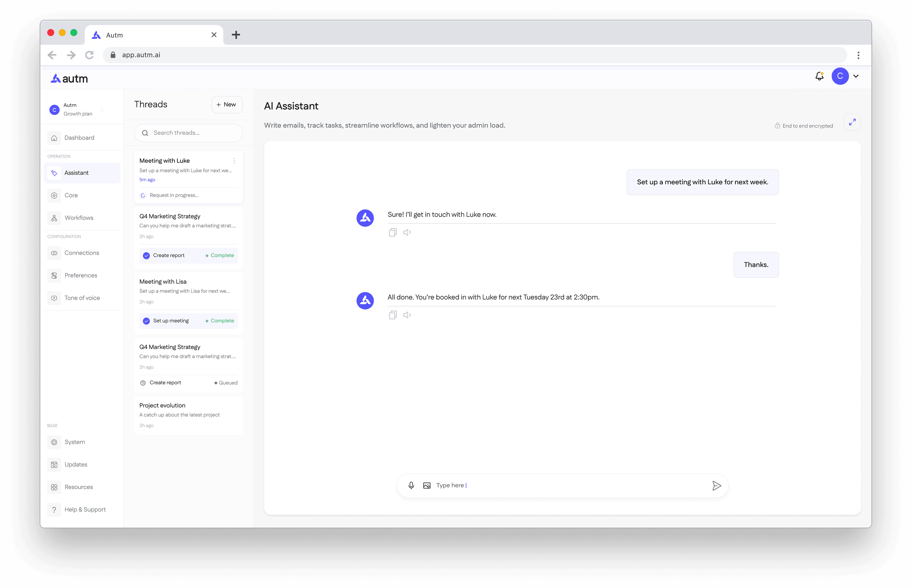
Task: Click the New thread button
Action: tap(227, 104)
